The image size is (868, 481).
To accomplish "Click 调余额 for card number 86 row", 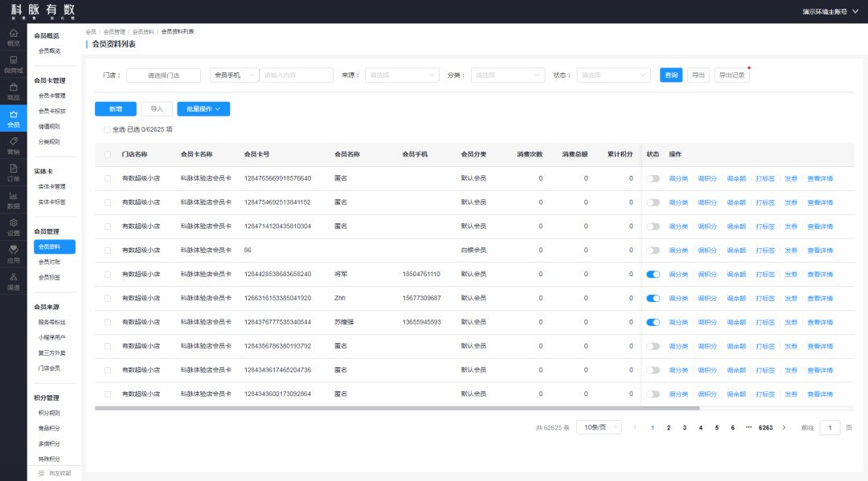I will tap(736, 251).
